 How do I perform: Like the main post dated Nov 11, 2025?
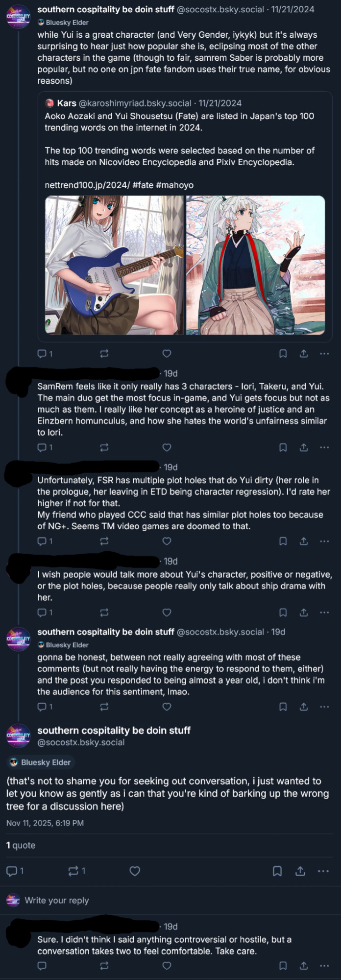[135, 871]
